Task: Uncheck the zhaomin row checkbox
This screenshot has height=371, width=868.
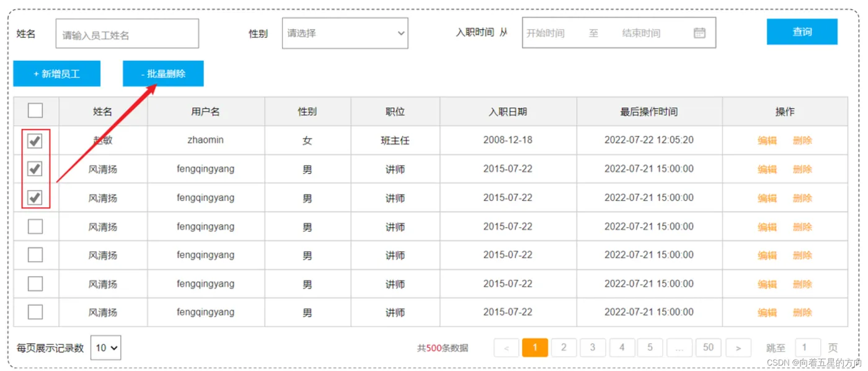Action: click(x=35, y=141)
